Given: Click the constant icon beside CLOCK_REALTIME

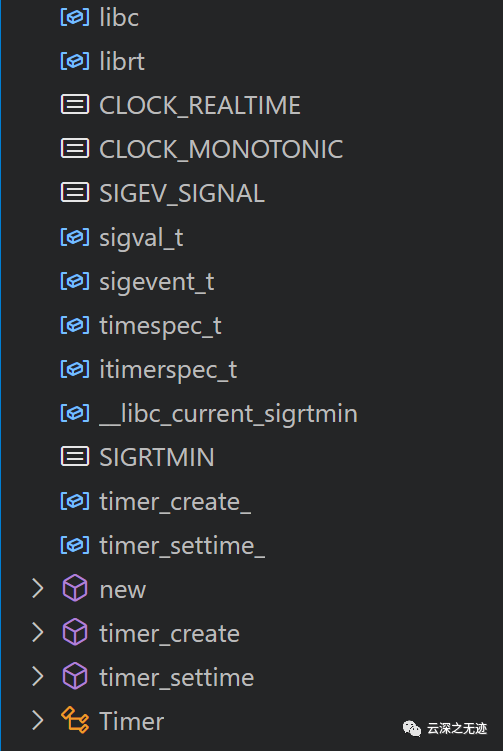Looking at the screenshot, I should [75, 104].
